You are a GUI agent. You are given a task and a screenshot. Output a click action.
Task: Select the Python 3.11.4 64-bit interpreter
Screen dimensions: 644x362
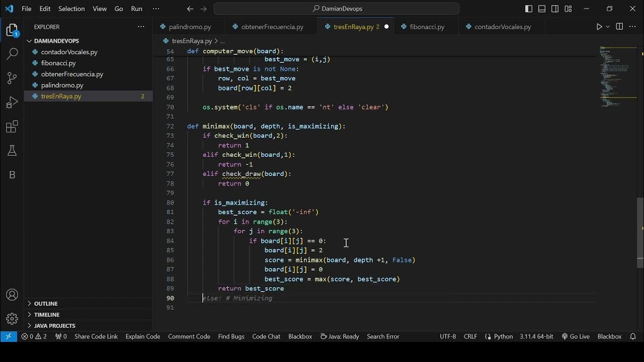point(536,336)
